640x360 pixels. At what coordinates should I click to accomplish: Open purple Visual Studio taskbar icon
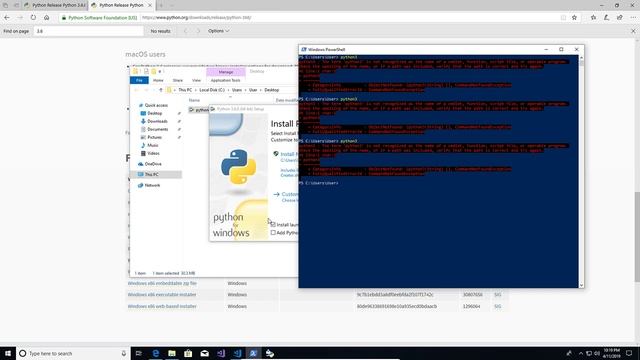tap(221, 353)
